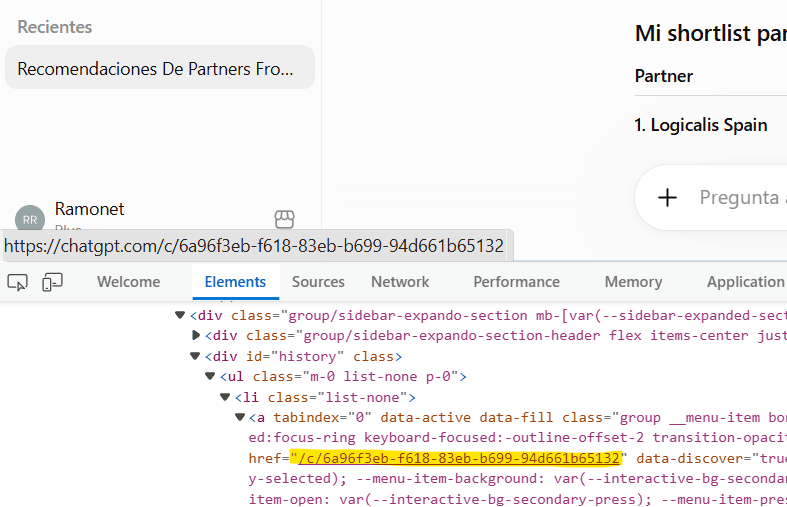Switch to the Welcome tab
Image resolution: width=787 pixels, height=507 pixels.
(128, 282)
